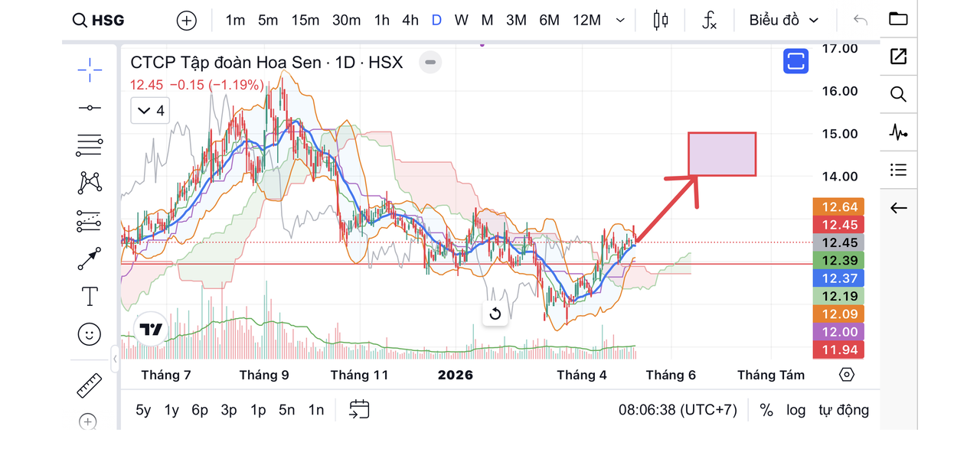The height and width of the screenshot is (452, 980).
Task: Select the 15m timeframe
Action: tap(305, 21)
